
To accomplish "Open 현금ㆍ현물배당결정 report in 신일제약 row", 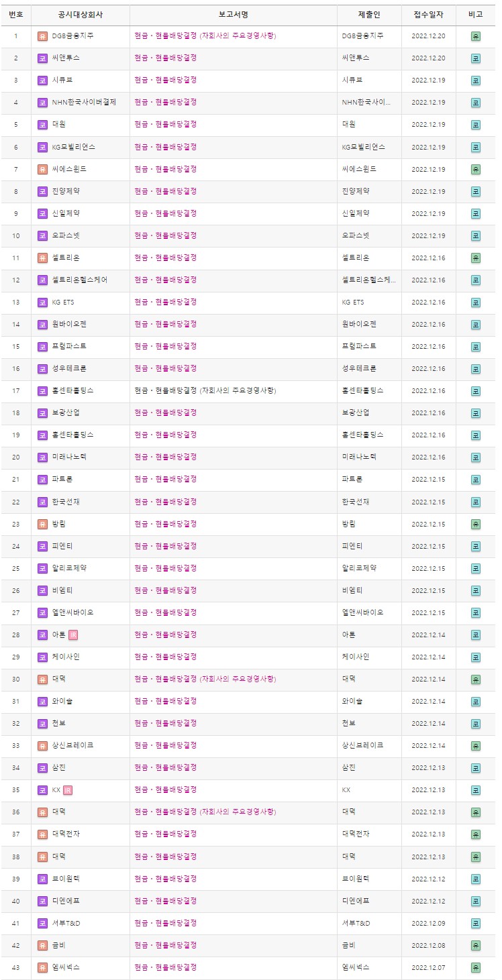I will (165, 213).
